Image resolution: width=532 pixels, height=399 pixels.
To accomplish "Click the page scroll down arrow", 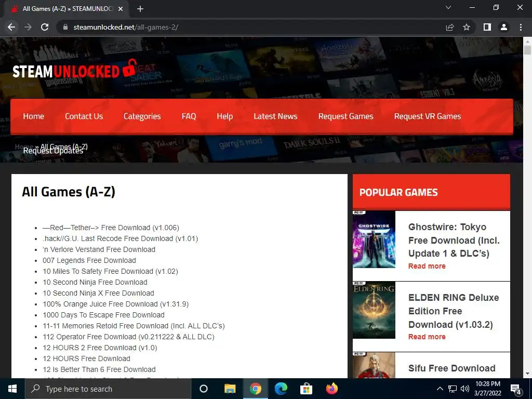I will tap(527, 374).
